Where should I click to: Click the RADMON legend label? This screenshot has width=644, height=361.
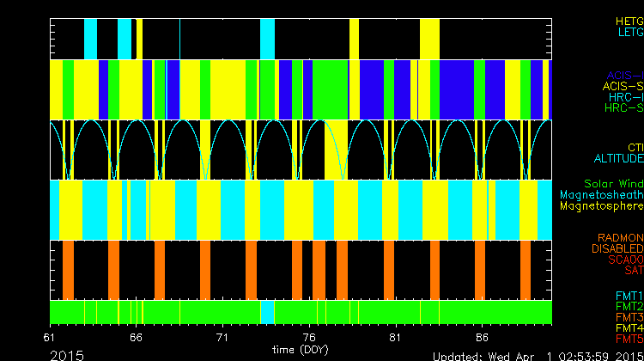621,237
